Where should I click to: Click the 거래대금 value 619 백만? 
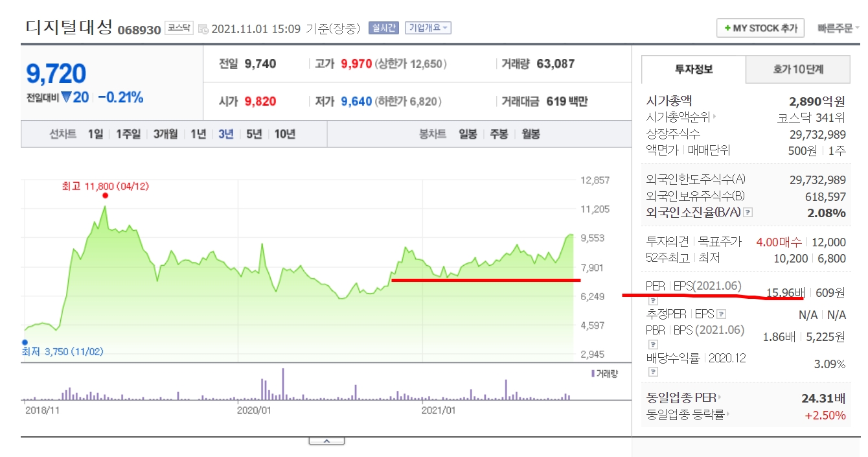point(567,101)
